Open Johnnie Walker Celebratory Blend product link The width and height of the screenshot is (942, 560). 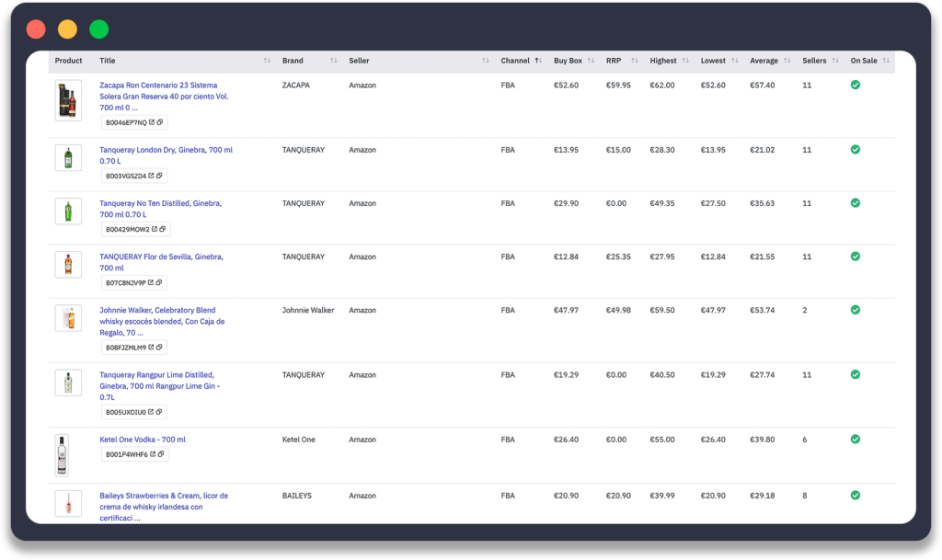(162, 321)
